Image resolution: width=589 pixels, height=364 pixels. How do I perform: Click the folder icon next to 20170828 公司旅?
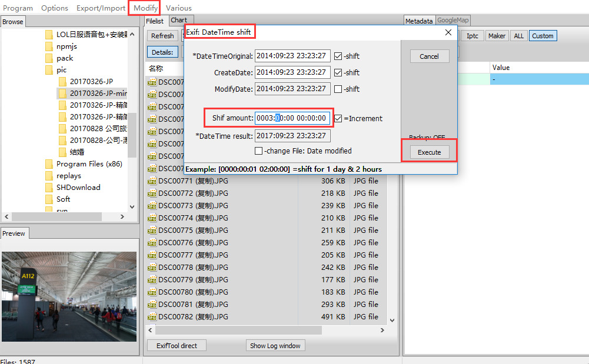[63, 129]
